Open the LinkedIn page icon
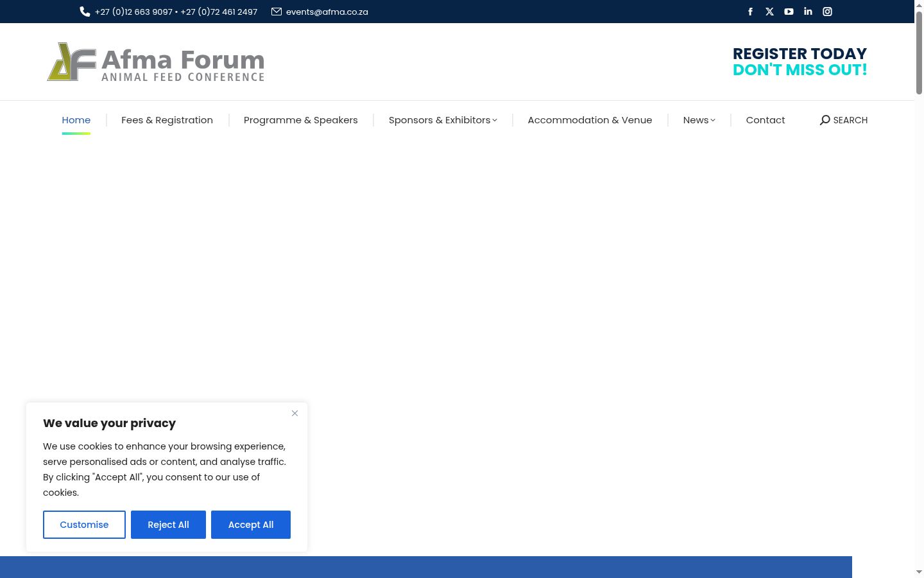Viewport: 924px width, 578px height. pos(808,12)
